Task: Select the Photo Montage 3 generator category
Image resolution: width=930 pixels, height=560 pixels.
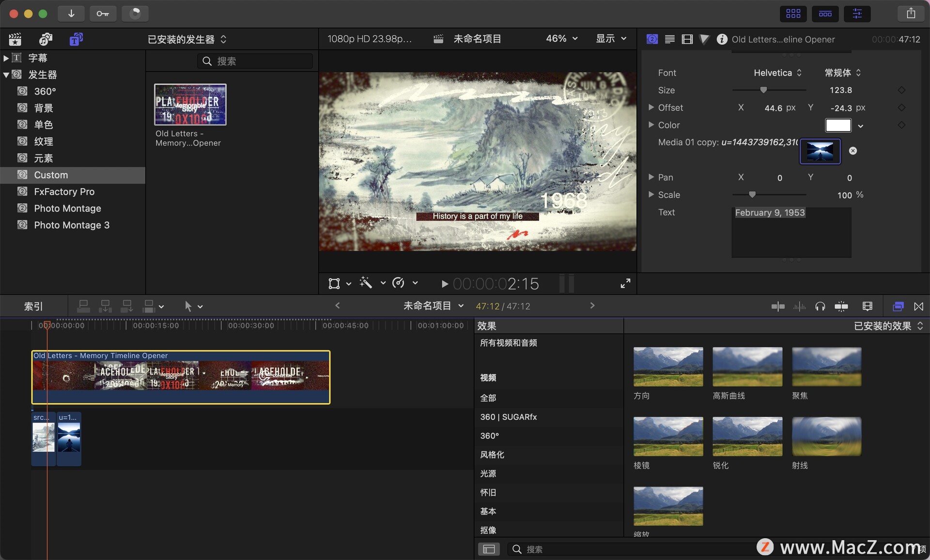Action: 72,225
